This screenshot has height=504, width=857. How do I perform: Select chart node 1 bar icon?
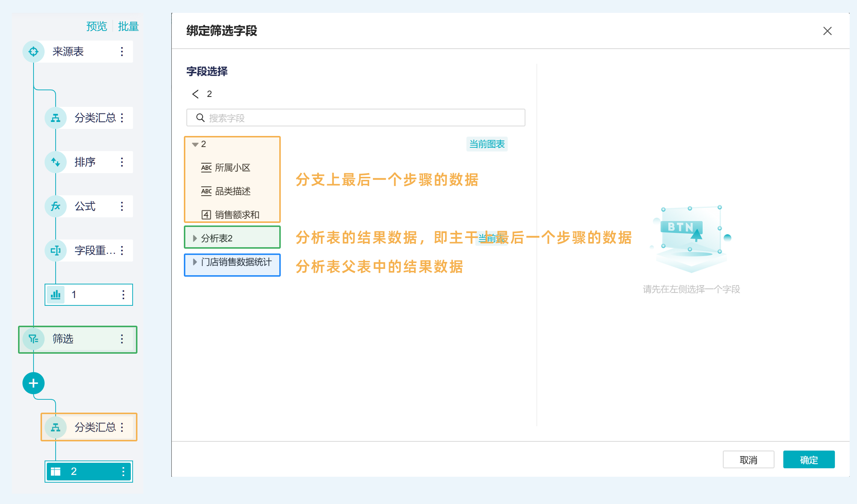(56, 295)
